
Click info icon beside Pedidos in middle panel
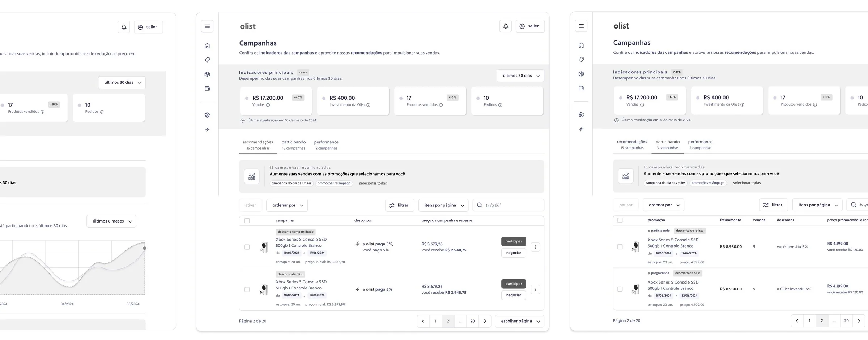(500, 105)
